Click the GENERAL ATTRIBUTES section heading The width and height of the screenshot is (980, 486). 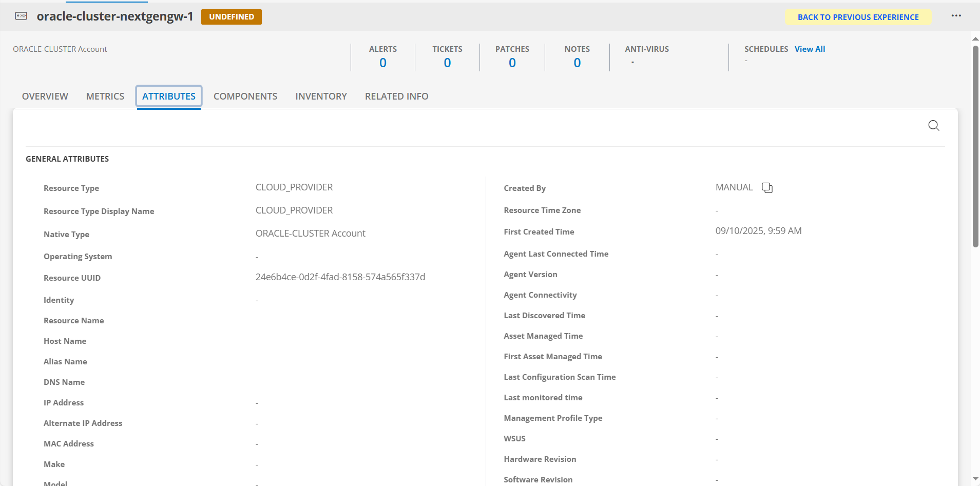pos(67,159)
